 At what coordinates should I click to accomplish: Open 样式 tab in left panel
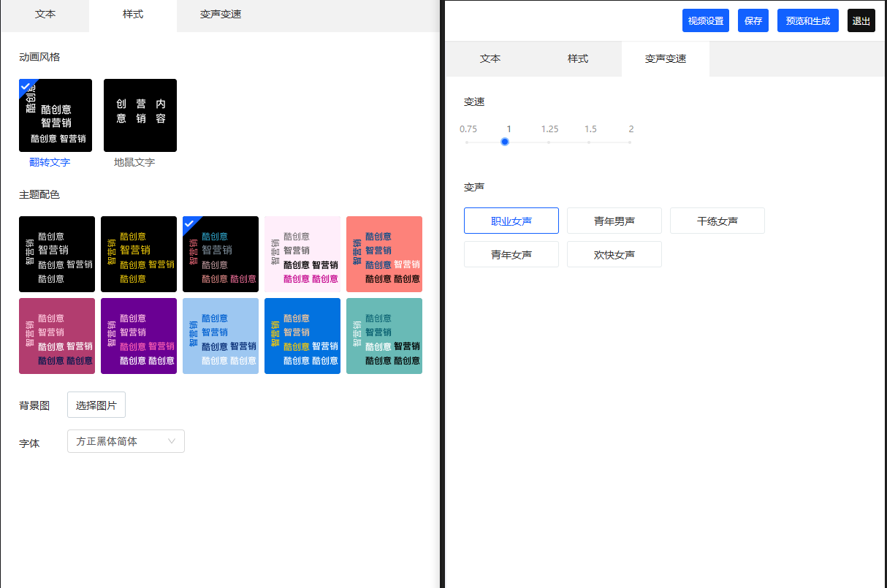point(133,15)
